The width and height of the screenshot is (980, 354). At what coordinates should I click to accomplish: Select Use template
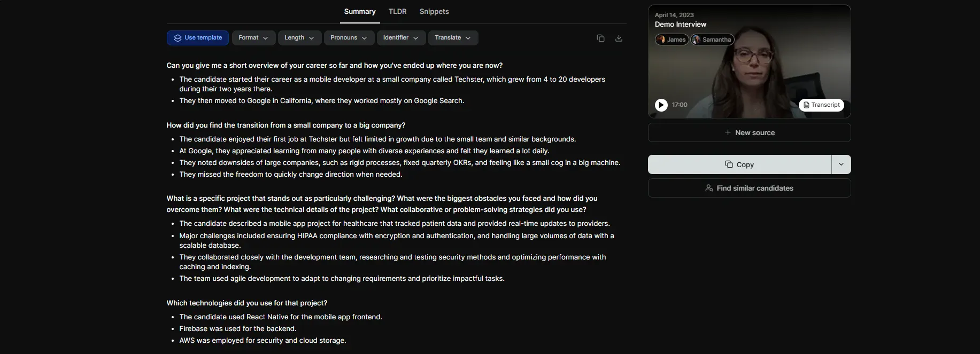[197, 37]
